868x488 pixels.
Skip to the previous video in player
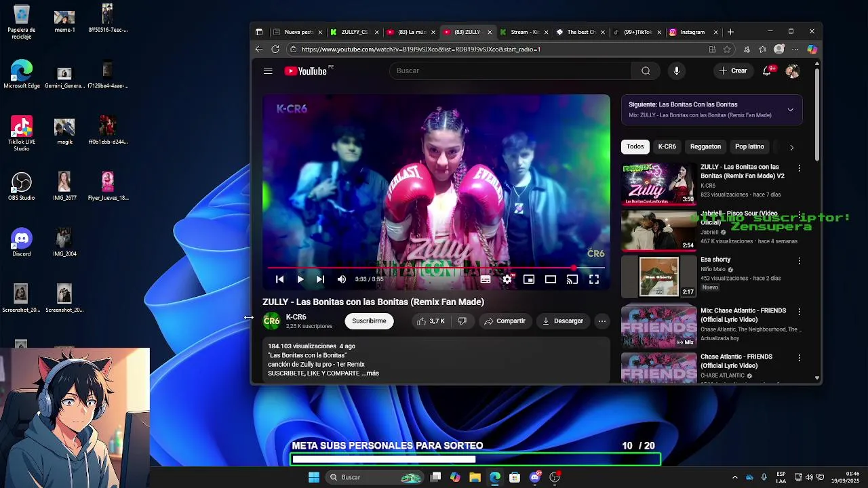pyautogui.click(x=279, y=279)
